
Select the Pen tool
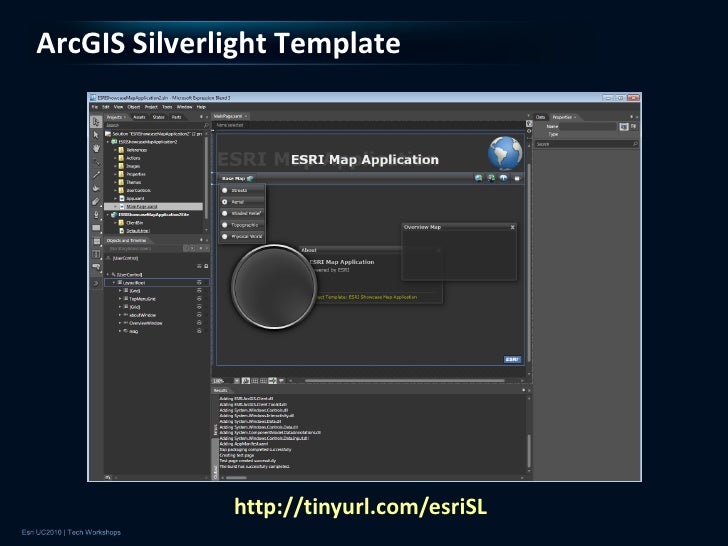(96, 214)
